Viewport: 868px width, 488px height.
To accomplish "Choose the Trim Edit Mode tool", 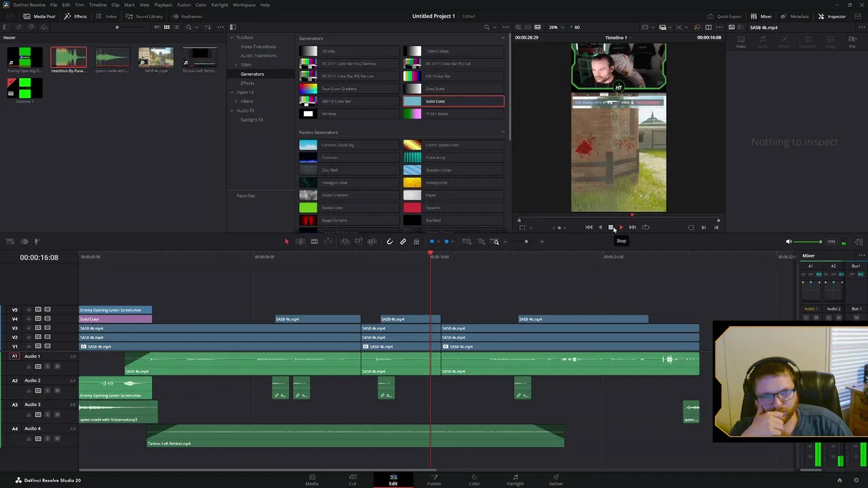I will click(300, 241).
